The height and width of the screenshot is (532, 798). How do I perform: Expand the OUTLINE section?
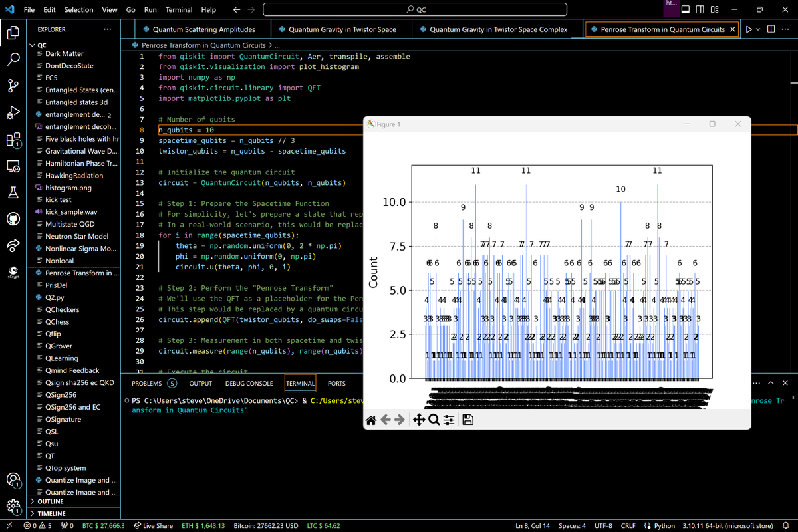tap(51, 501)
